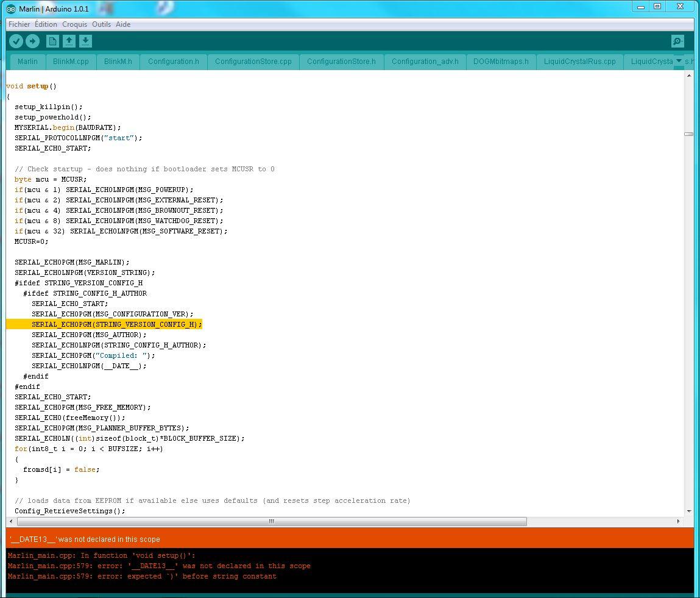This screenshot has width=700, height=598.
Task: Click the SERIAL_ECHOLNPGM(__DATE__) line
Action: (x=89, y=366)
